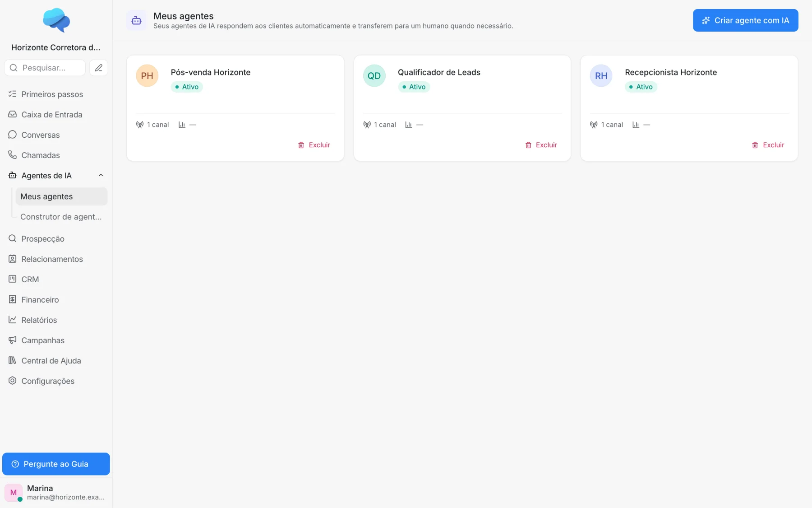Collapse the Agentes de IA section chevron
Image resolution: width=812 pixels, height=508 pixels.
[x=101, y=175]
